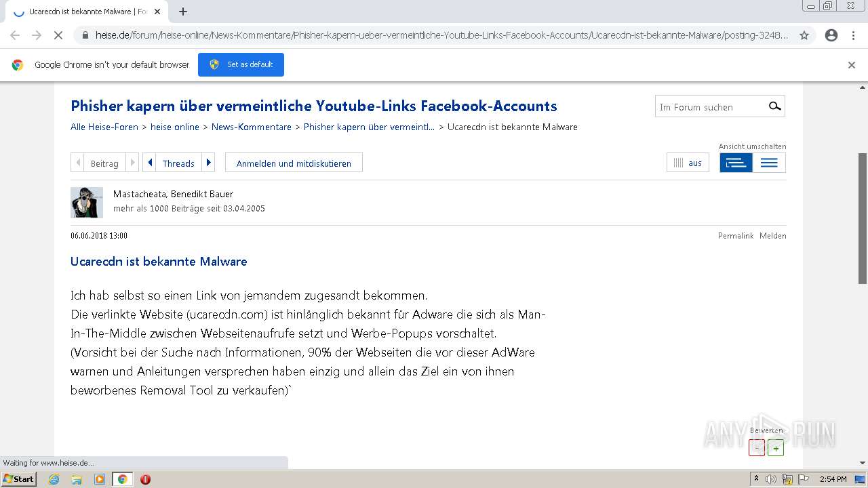Open Chrome profile account icon
The image size is (868, 488).
click(x=831, y=35)
